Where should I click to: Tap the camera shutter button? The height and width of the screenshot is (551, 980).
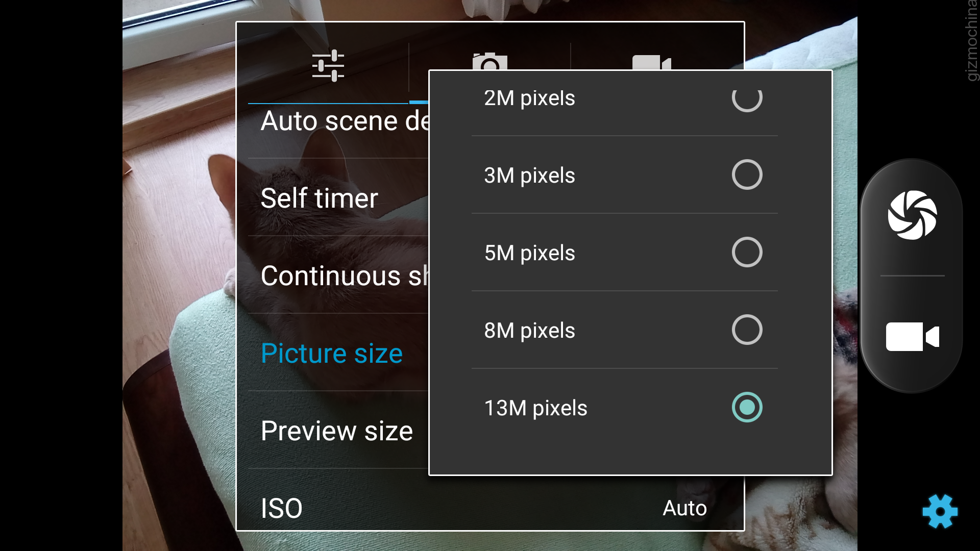tap(912, 215)
